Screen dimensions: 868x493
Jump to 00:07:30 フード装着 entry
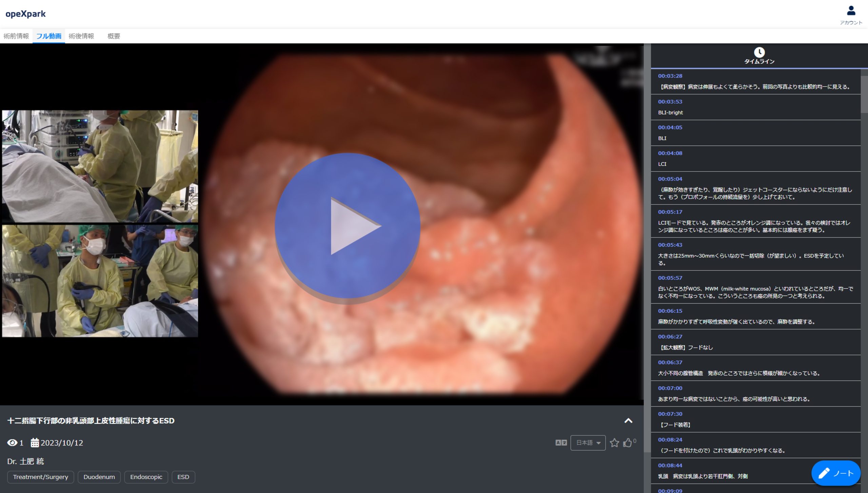click(755, 419)
